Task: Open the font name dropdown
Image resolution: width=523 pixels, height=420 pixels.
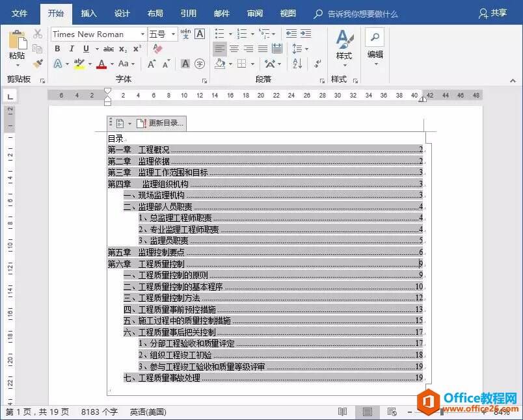Action: [x=142, y=34]
